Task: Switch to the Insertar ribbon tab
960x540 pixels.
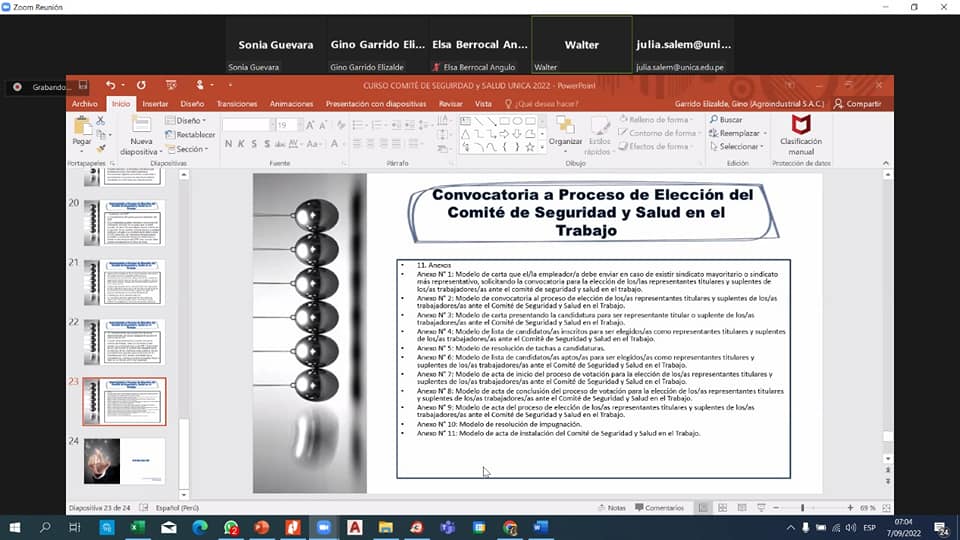Action: point(155,104)
